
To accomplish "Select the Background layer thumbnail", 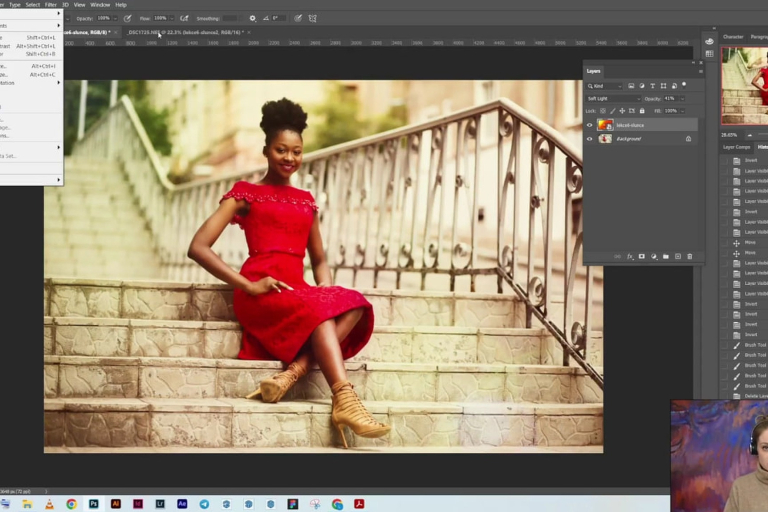I will click(x=605, y=139).
